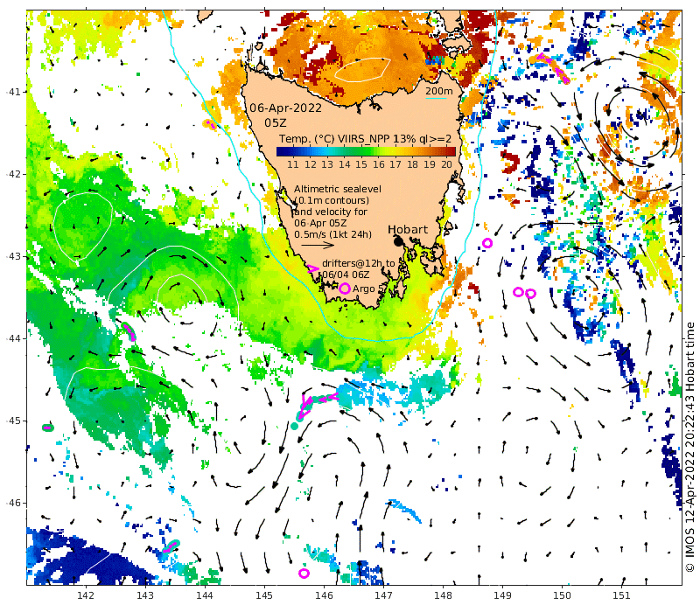Click longitude axis label '142'
This screenshot has height=612, width=700.
86,595
